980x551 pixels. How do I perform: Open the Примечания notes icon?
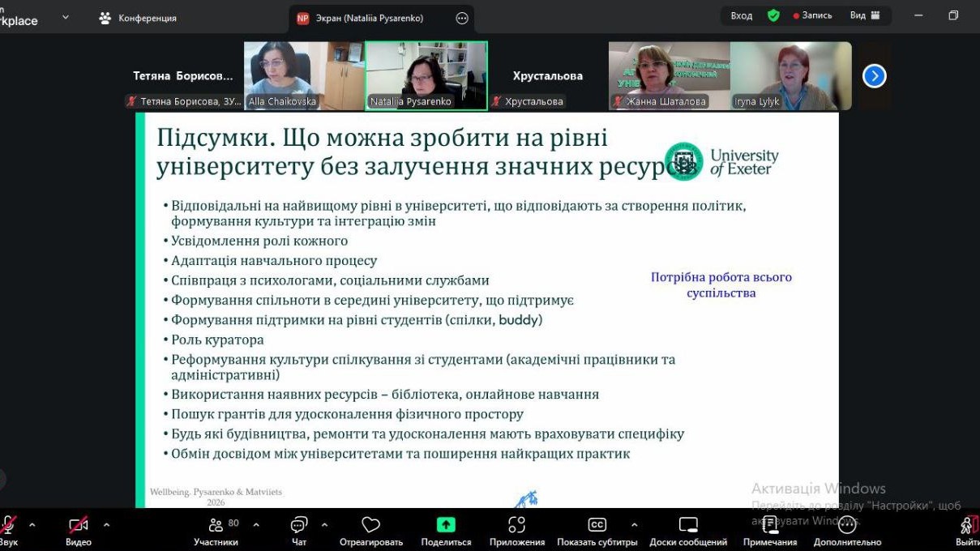(x=770, y=525)
